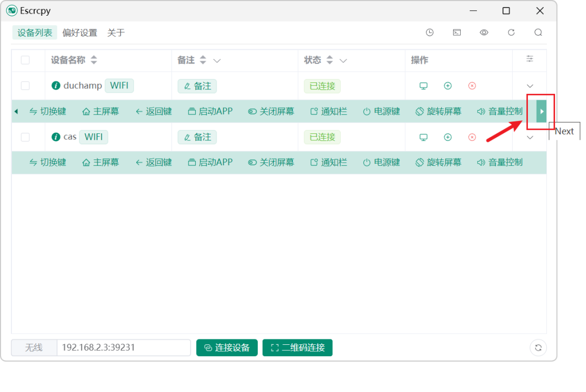
Task: Click the info icon beside cas
Action: [56, 137]
